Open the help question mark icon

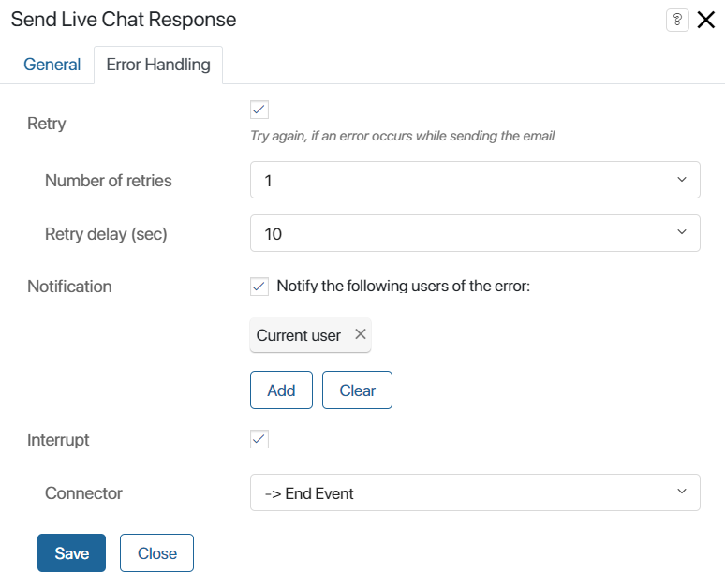click(x=677, y=20)
